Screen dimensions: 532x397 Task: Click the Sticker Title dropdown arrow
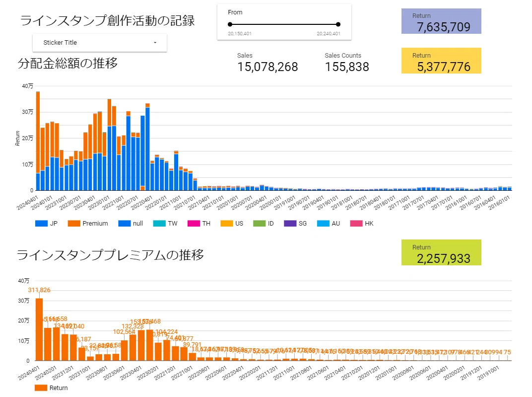tap(155, 42)
